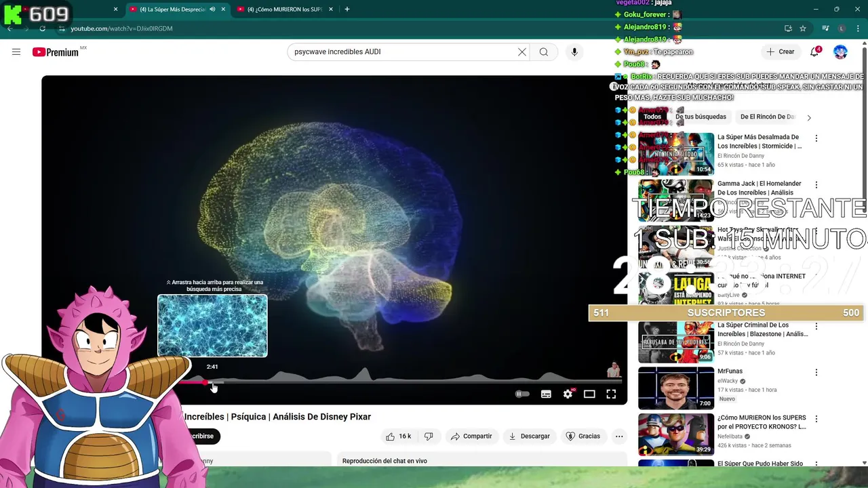The width and height of the screenshot is (868, 488).
Task: Open the La Súper Más Desalmada thumbnail
Action: tap(676, 154)
